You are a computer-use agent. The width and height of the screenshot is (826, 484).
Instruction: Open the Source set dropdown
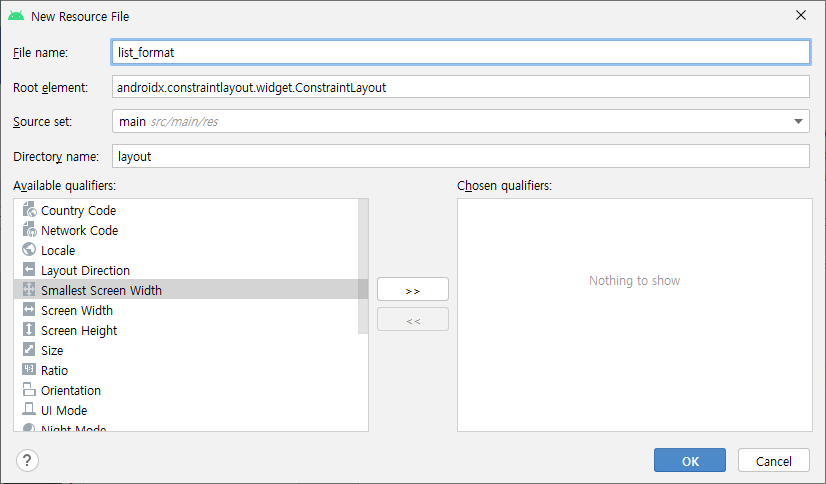tap(460, 121)
